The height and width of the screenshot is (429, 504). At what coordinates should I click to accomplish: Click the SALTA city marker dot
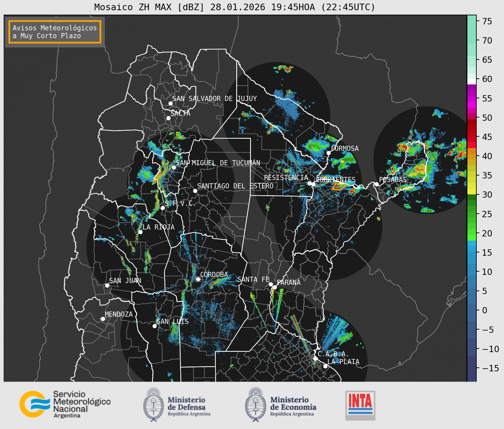(168, 118)
